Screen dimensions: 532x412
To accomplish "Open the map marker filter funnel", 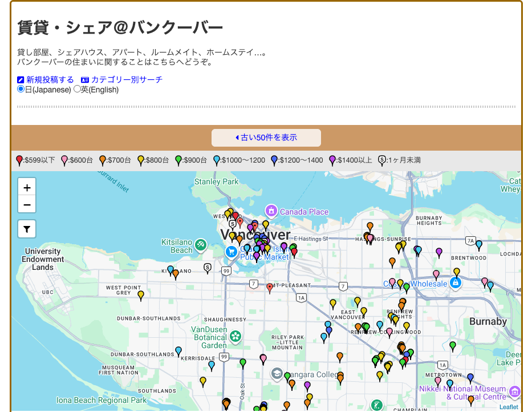I will coord(26,228).
